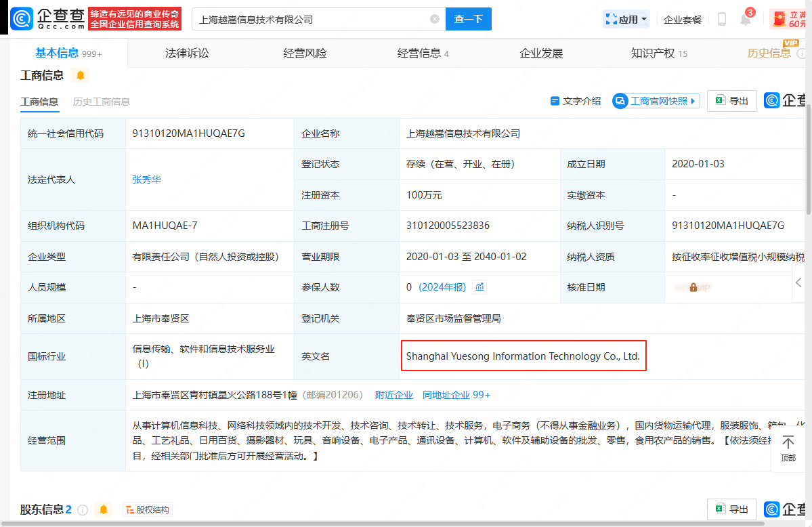This screenshot has height=527, width=812.
Task: Expand the side panel arrow at right edge
Action: click(x=798, y=282)
